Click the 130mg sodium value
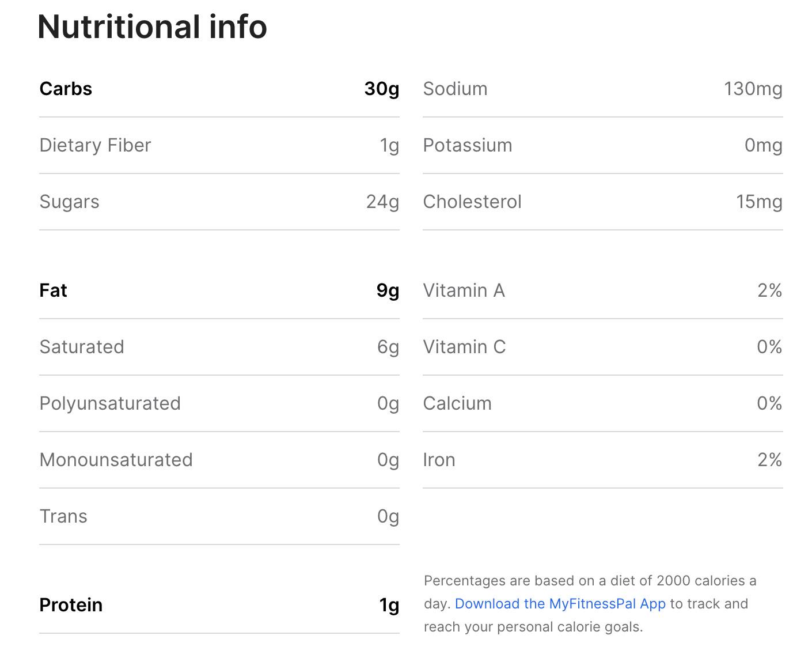The width and height of the screenshot is (812, 658). pos(753,89)
